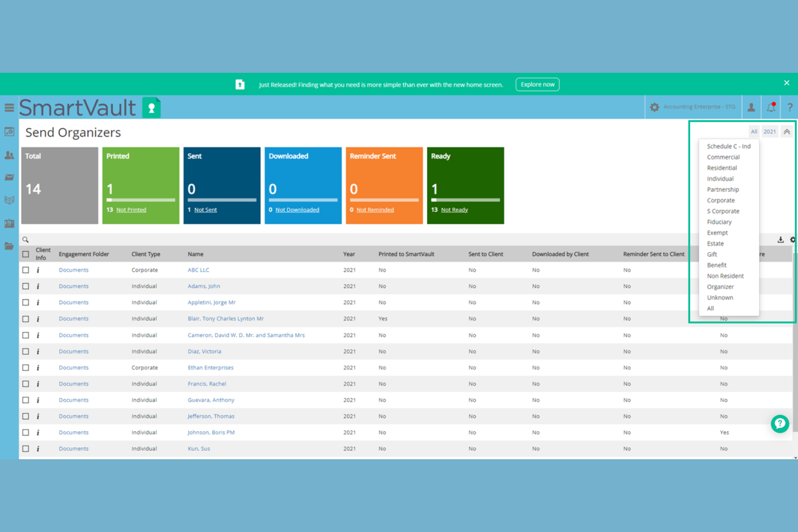Open the notifications bell icon
This screenshot has height=532, width=798.
pos(771,107)
